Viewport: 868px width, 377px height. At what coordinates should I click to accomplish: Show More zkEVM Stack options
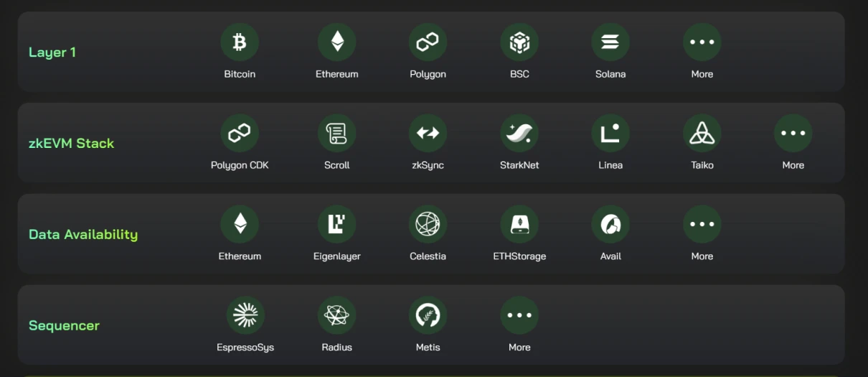coord(793,134)
